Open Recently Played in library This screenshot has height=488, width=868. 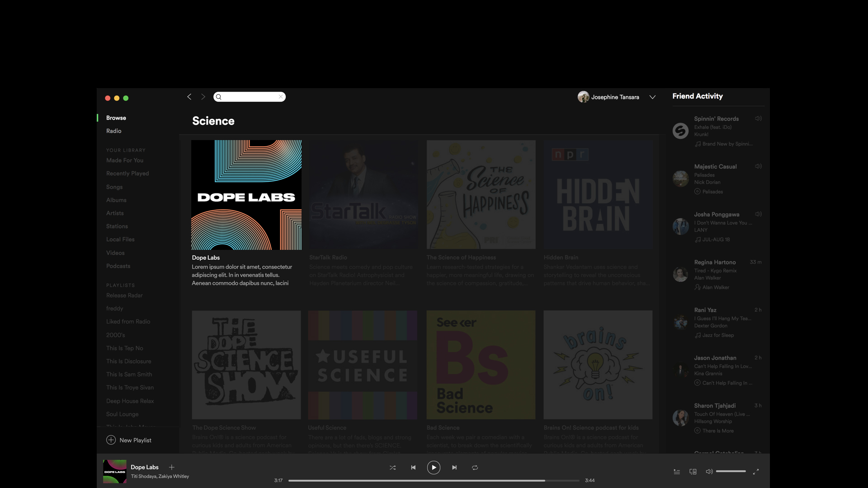[127, 174]
